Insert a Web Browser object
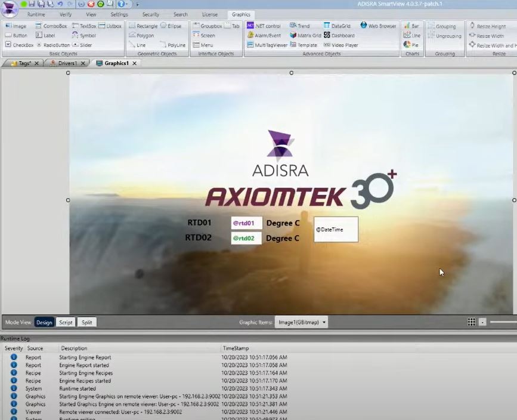 coord(378,26)
